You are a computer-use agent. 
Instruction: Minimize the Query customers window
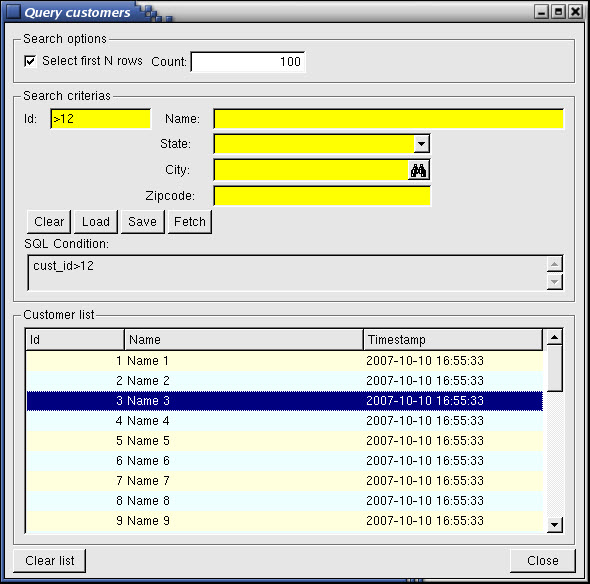[x=541, y=12]
